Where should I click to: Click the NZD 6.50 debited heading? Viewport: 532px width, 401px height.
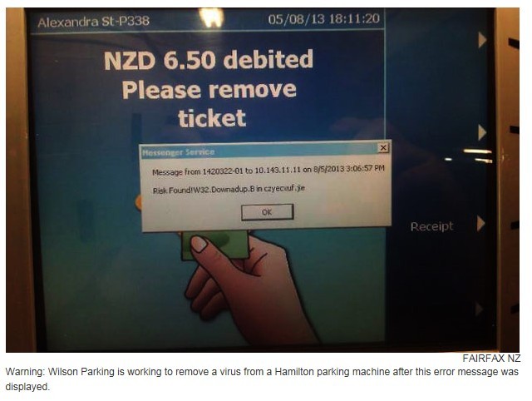pyautogui.click(x=209, y=60)
